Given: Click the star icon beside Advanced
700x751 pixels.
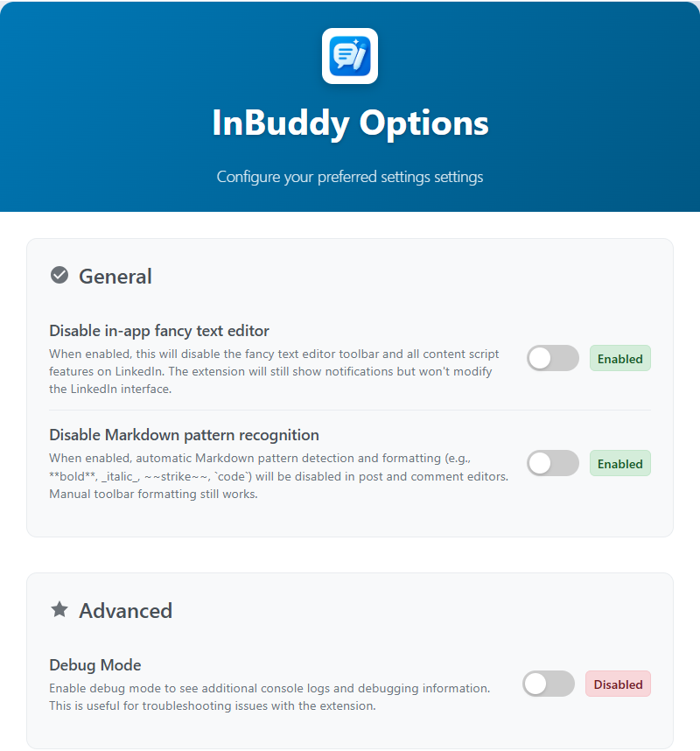Looking at the screenshot, I should pos(59,609).
